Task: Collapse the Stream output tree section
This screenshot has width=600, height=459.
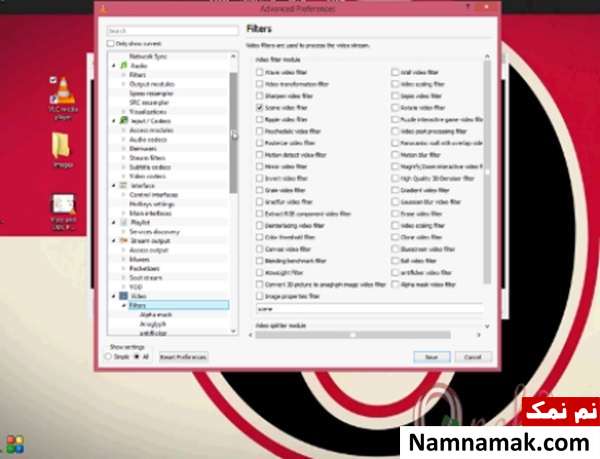Action: click(114, 241)
